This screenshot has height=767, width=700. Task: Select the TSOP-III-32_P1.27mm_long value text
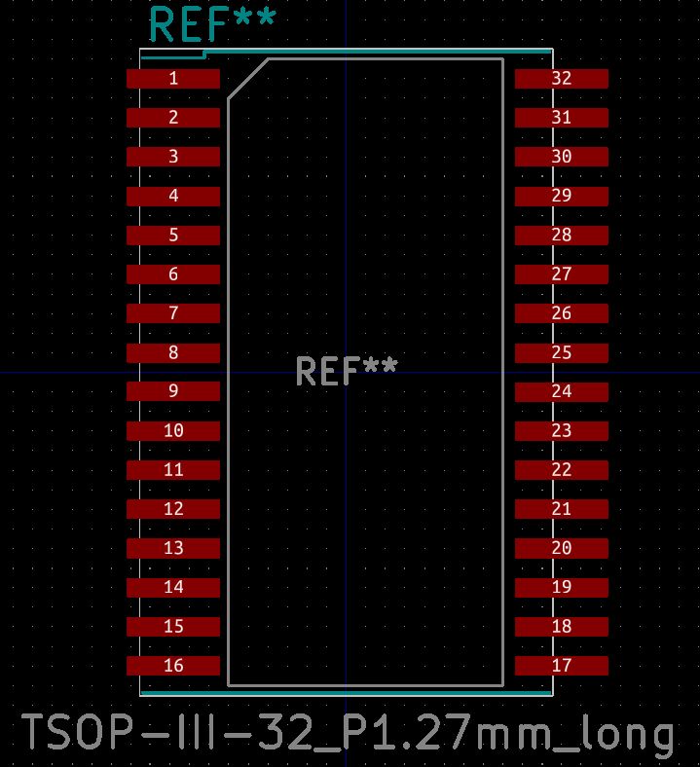point(349,734)
